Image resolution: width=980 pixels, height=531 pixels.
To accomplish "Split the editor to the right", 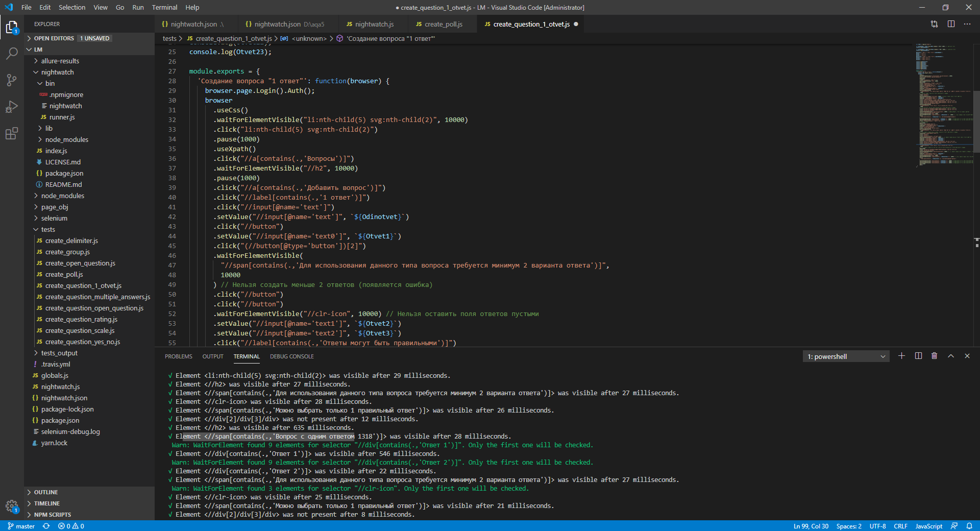I will pos(951,24).
